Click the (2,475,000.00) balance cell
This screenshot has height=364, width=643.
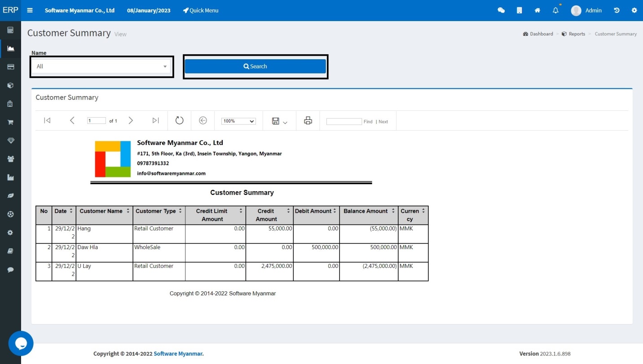369,272
